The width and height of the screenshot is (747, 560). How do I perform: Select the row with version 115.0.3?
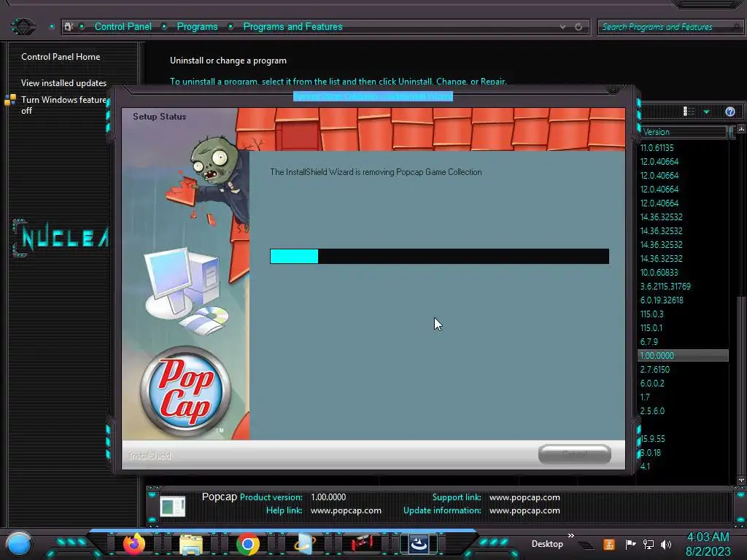click(683, 314)
